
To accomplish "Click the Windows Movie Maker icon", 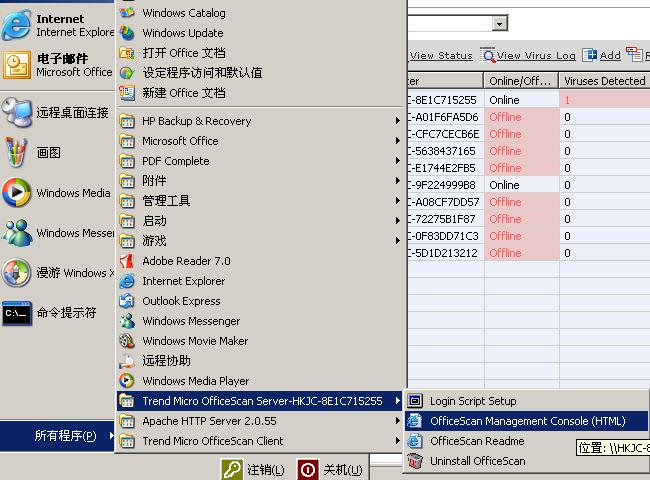I will tap(127, 341).
